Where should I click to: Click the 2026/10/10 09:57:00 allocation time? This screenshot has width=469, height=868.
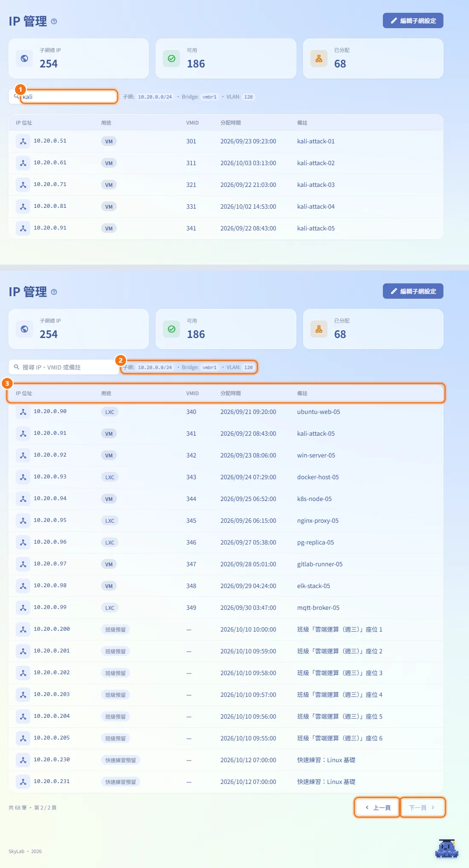(x=248, y=695)
